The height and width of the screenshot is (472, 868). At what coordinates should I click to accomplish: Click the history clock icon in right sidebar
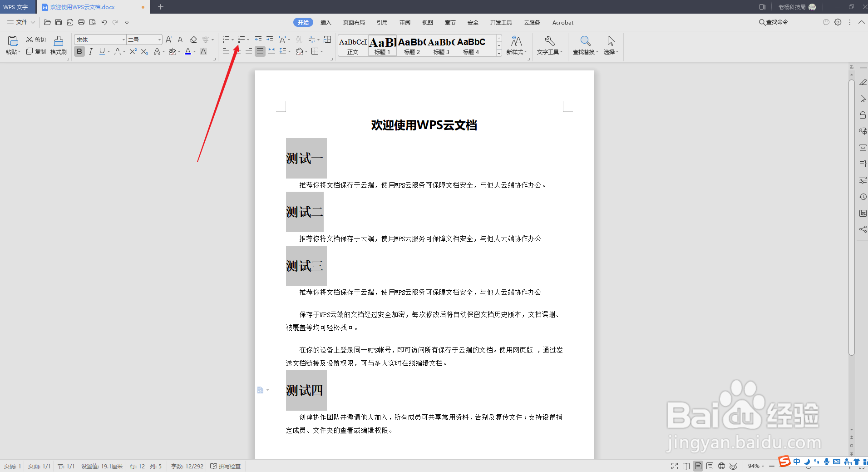(x=863, y=197)
